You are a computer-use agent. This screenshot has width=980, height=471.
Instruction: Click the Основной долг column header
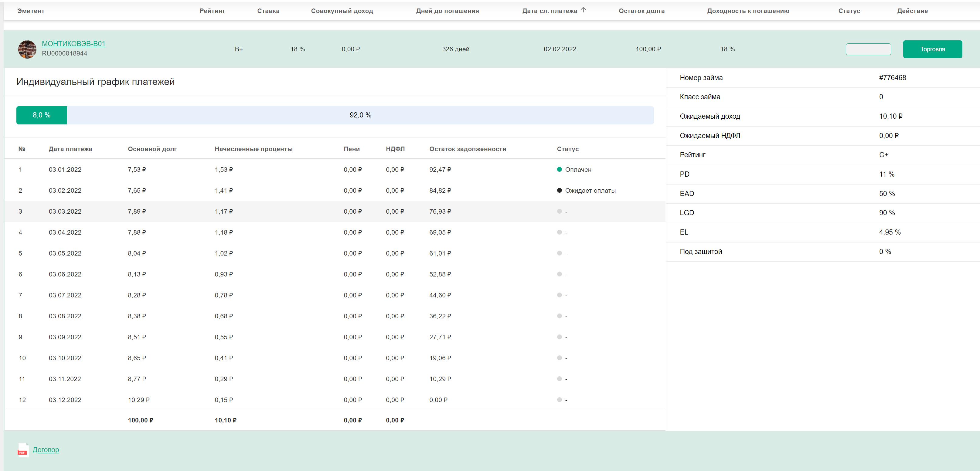(x=152, y=149)
